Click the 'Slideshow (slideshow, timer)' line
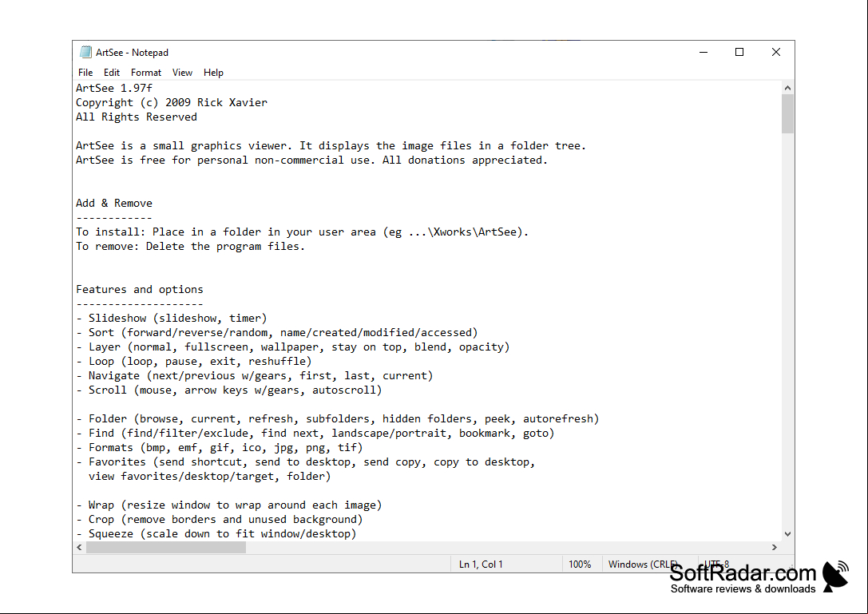This screenshot has height=614, width=868. click(x=172, y=319)
